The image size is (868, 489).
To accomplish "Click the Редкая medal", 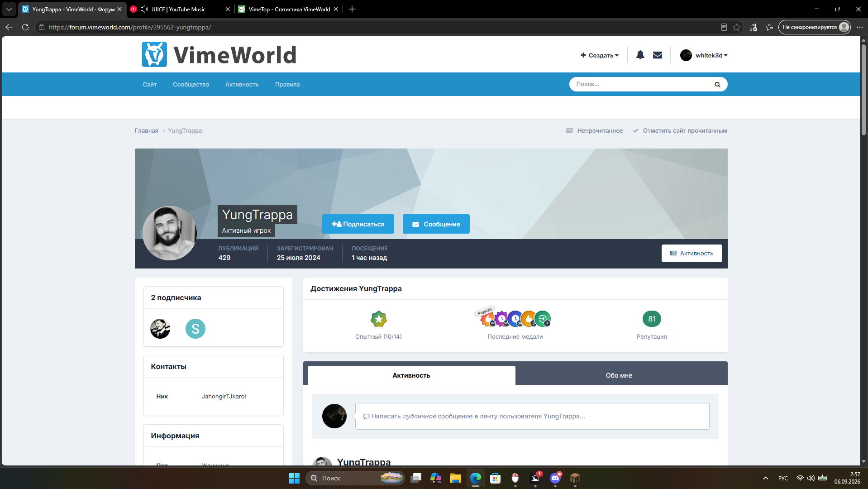I will point(487,318).
